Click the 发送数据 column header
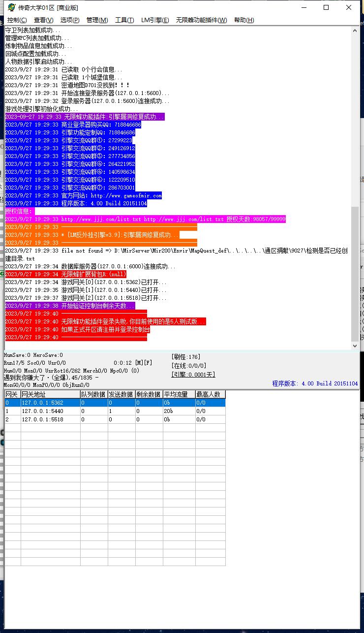364x633 pixels. pos(121,394)
